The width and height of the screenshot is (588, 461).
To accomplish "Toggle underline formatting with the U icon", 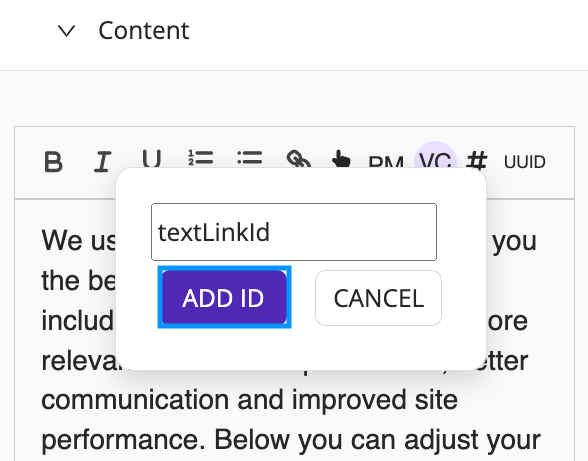I will (x=152, y=158).
